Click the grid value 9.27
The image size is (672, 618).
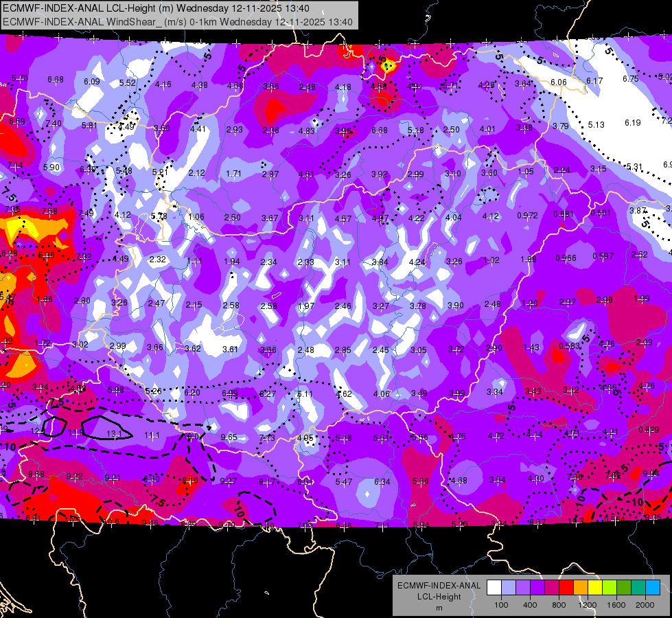[229, 481]
